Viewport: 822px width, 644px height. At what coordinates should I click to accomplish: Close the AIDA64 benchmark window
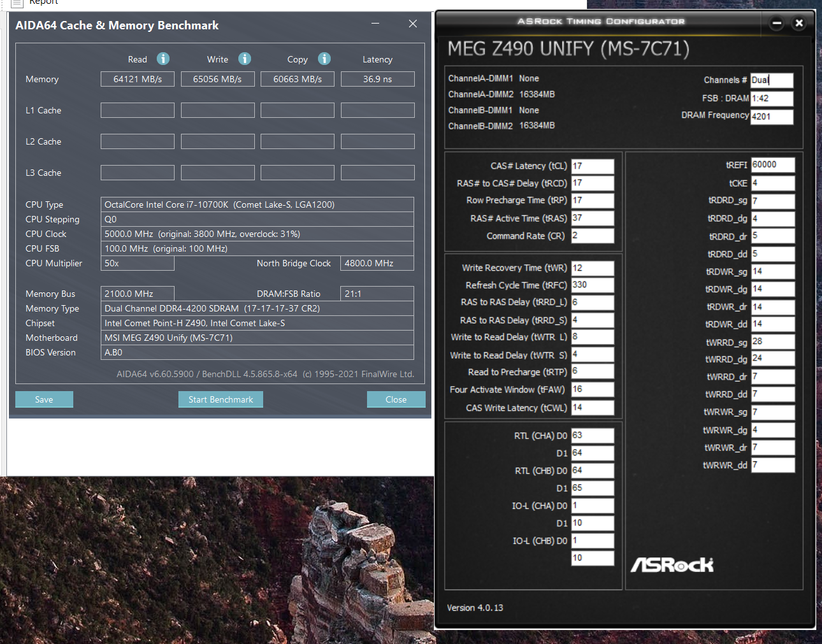[413, 24]
